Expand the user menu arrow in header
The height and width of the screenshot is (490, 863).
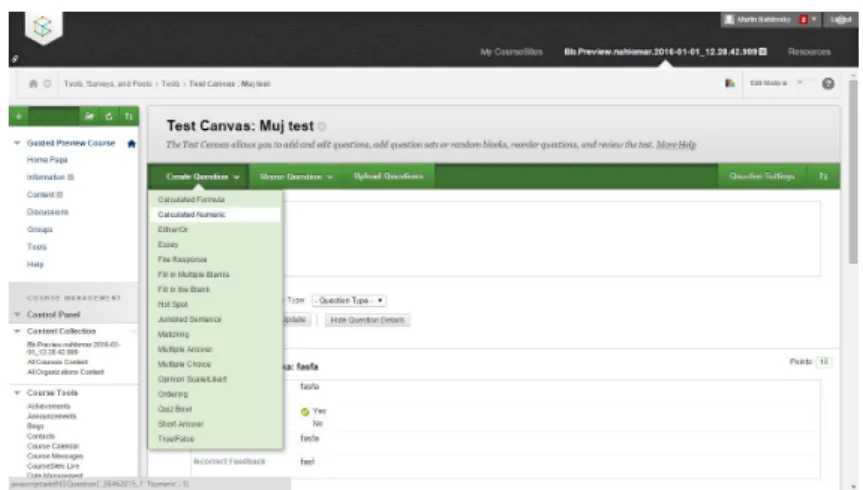tap(814, 19)
